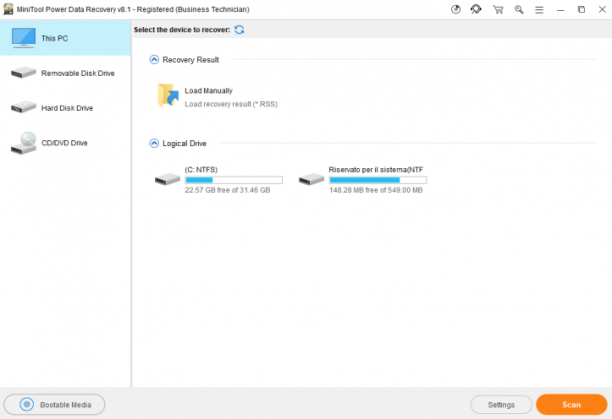Open Bootable Media
This screenshot has width=612, height=419.
click(x=54, y=405)
